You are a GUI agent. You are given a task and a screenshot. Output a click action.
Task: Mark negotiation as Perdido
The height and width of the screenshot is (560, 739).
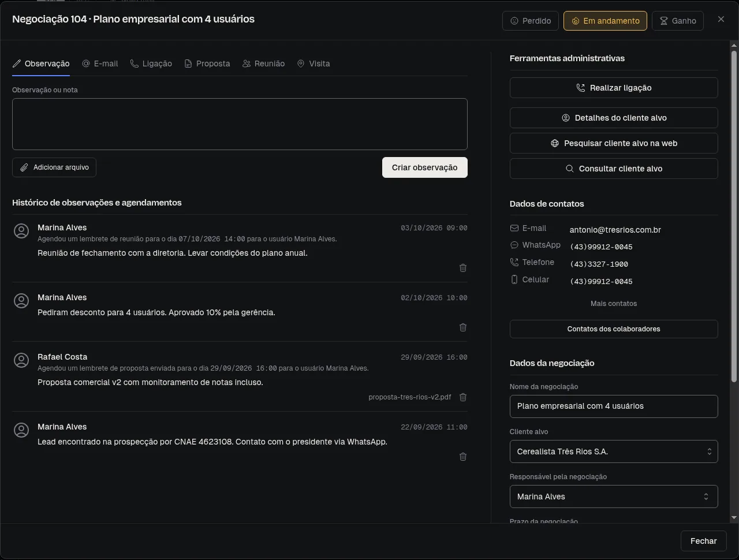(x=531, y=21)
